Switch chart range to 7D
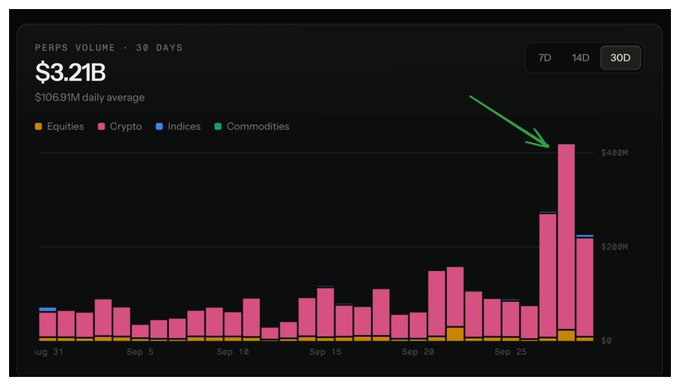The width and height of the screenshot is (680, 386). click(x=544, y=58)
